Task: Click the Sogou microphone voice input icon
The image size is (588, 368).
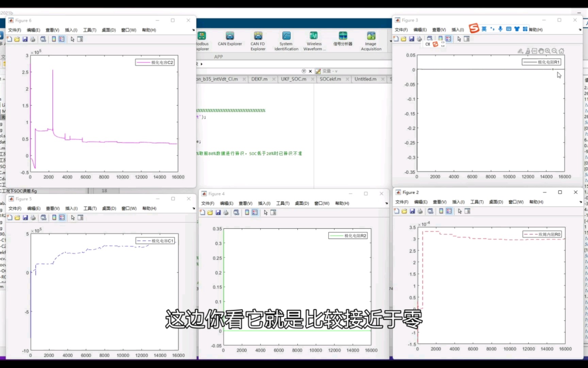Action: click(x=500, y=29)
